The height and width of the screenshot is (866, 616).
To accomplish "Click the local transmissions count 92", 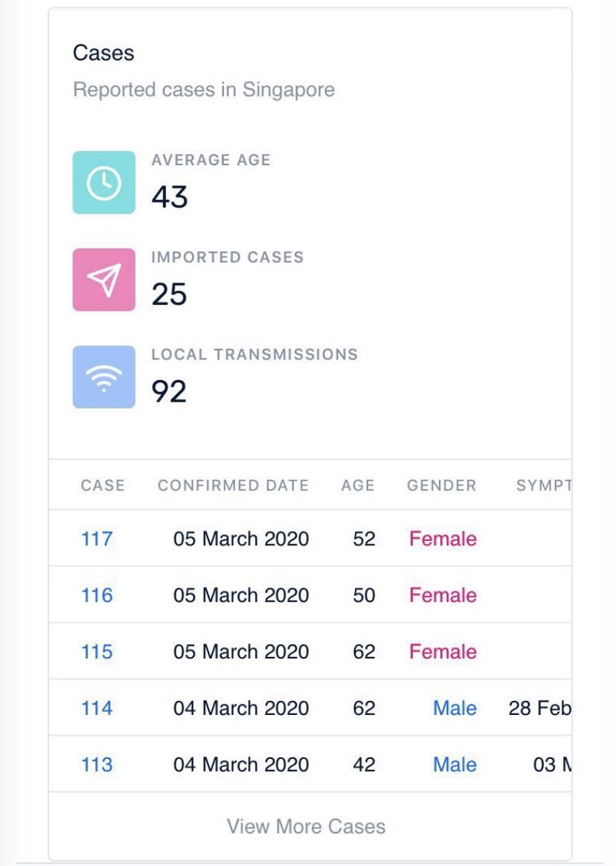I will pyautogui.click(x=169, y=392).
